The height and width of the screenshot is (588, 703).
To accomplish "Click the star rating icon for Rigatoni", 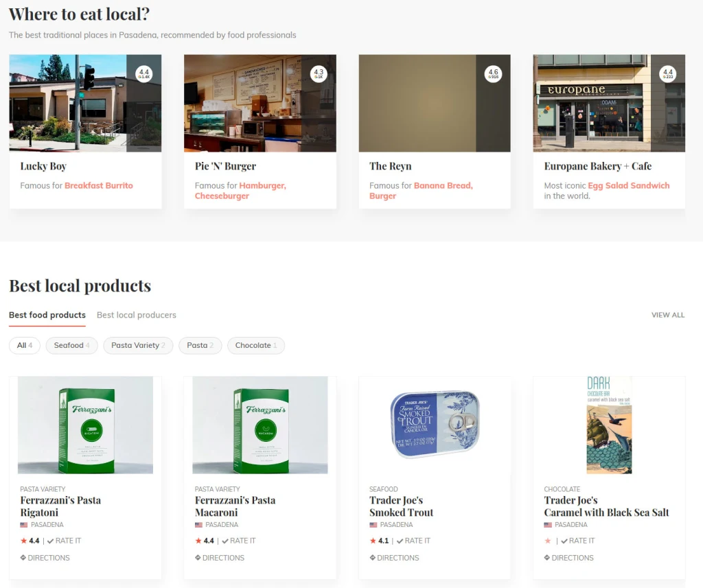I will pyautogui.click(x=24, y=541).
